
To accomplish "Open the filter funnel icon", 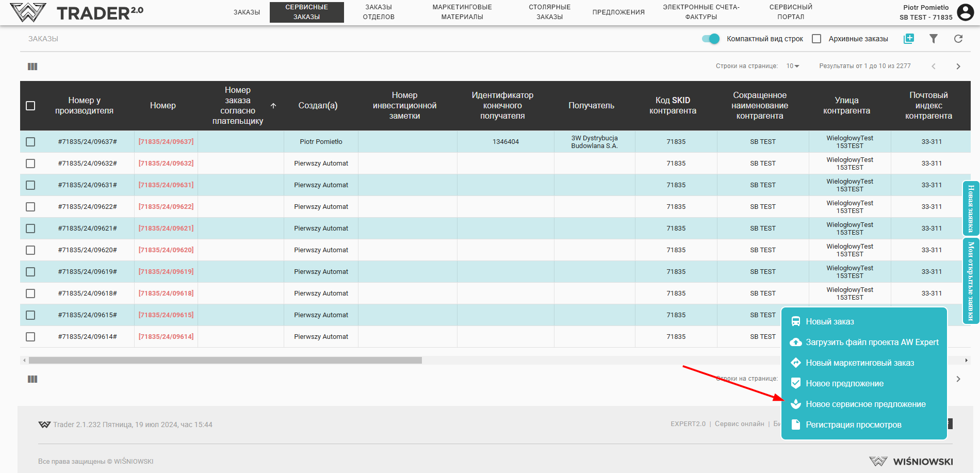I will 933,39.
